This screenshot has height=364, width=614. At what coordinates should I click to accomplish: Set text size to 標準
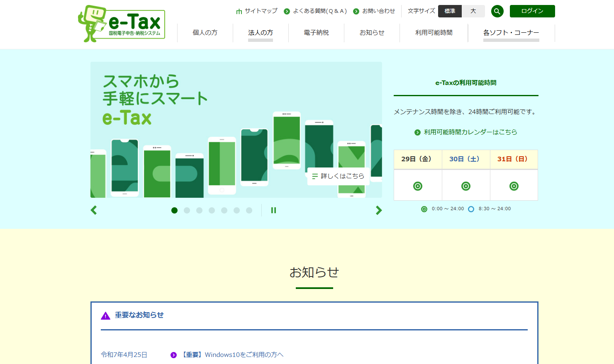coord(450,11)
